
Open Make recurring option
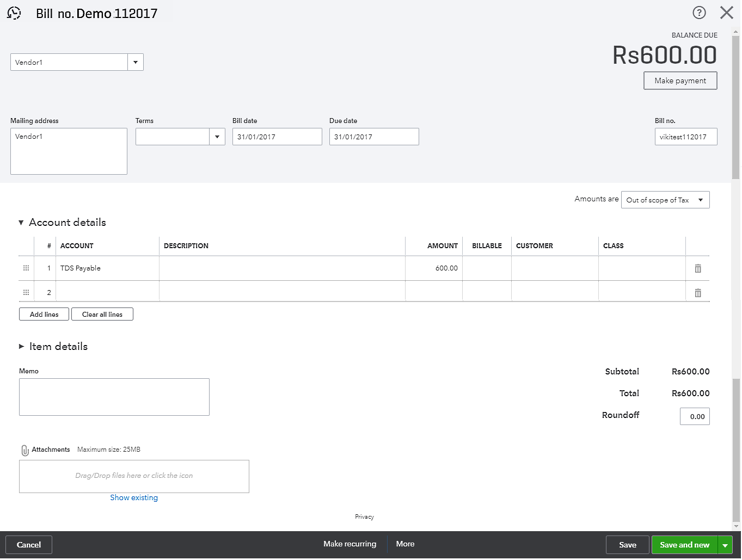click(350, 544)
